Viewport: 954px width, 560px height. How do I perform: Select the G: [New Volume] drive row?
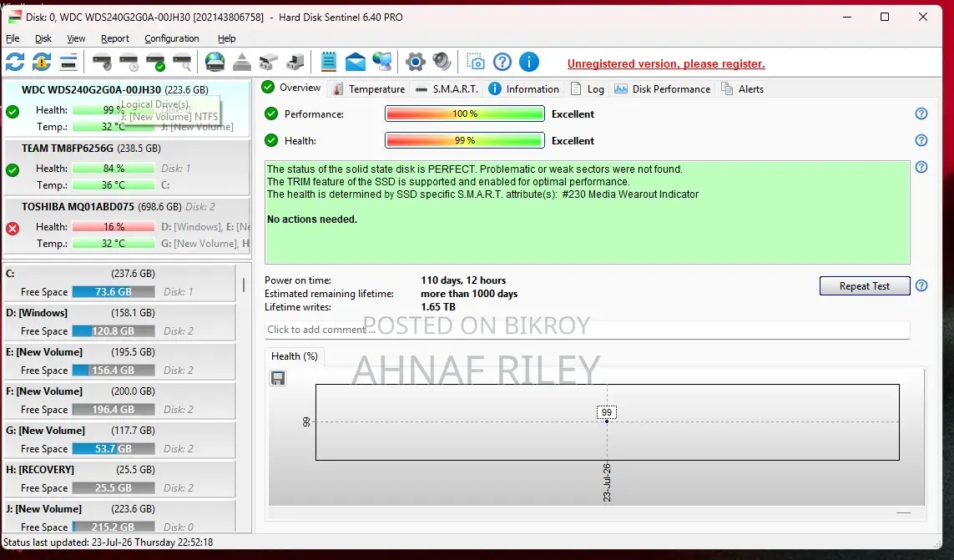click(119, 440)
